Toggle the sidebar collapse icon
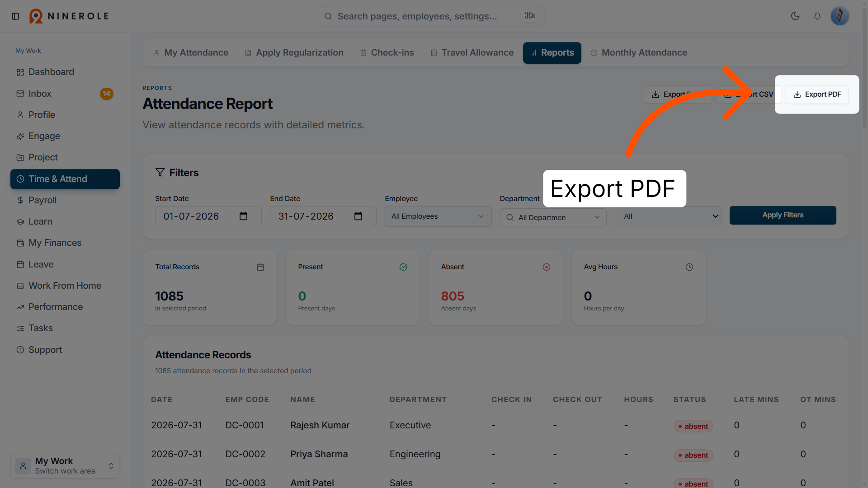 (15, 16)
